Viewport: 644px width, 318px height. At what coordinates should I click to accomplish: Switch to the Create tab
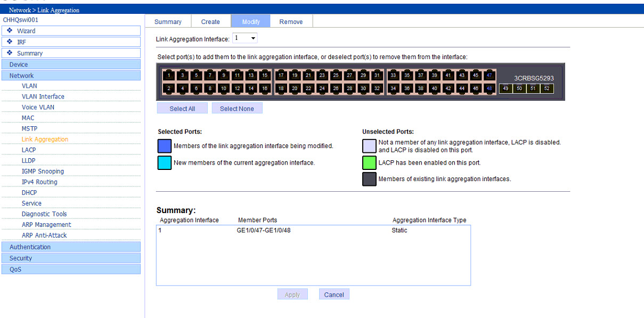point(210,22)
